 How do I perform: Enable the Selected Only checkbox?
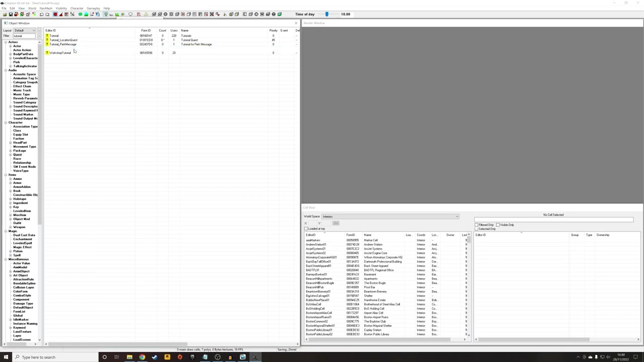[476, 229]
